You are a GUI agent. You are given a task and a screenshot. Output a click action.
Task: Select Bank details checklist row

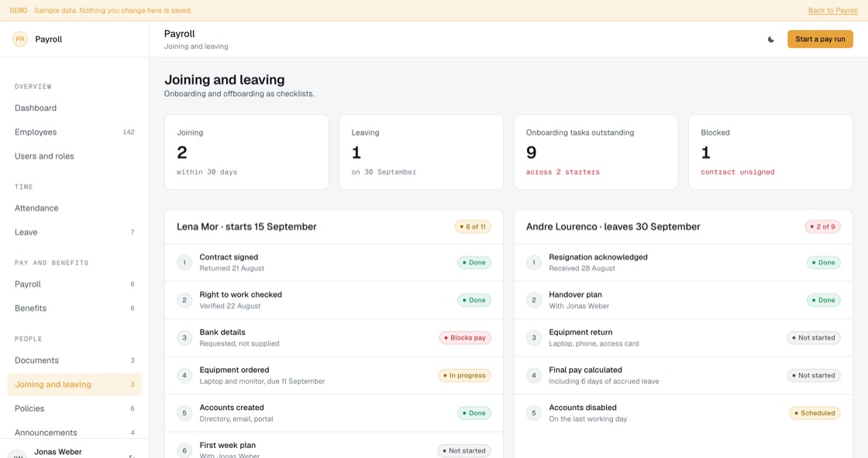(x=334, y=338)
